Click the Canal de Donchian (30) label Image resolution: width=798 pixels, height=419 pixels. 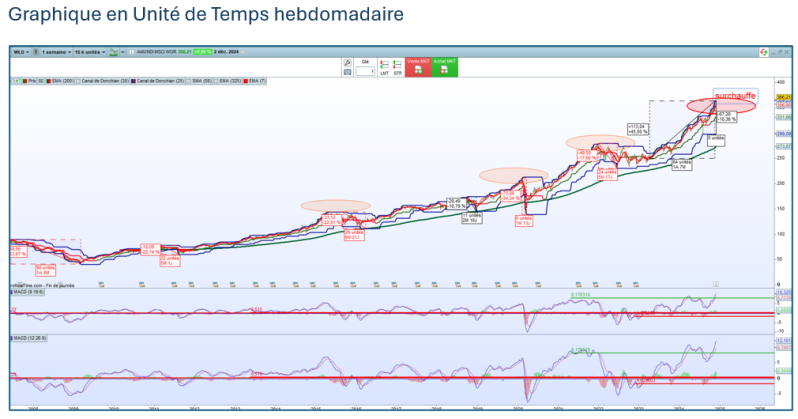coord(102,81)
